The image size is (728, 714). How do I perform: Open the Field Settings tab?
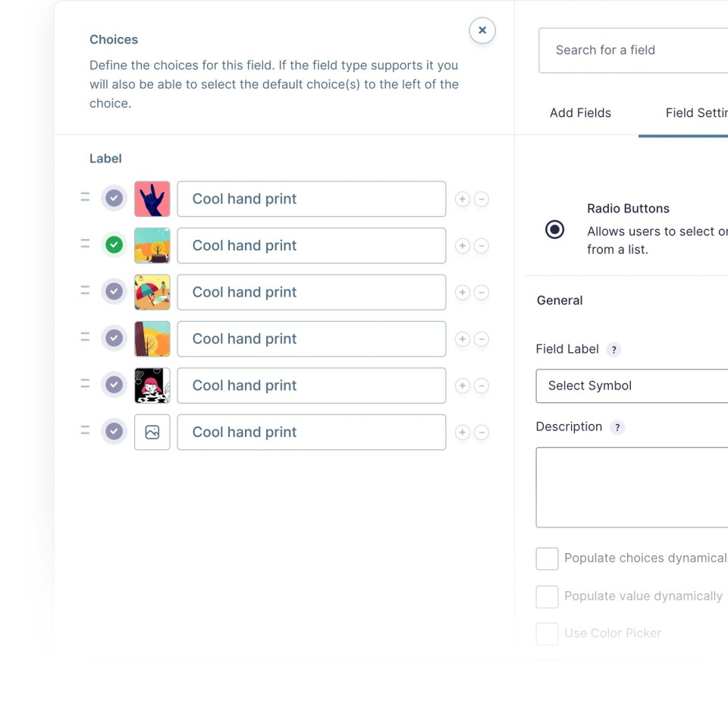click(x=695, y=113)
